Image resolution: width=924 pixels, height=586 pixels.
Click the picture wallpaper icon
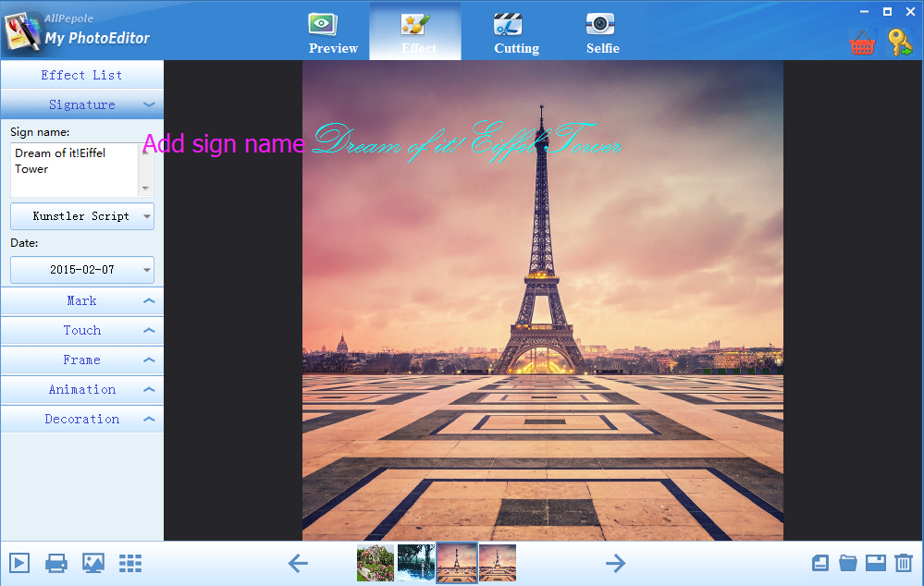(x=93, y=563)
